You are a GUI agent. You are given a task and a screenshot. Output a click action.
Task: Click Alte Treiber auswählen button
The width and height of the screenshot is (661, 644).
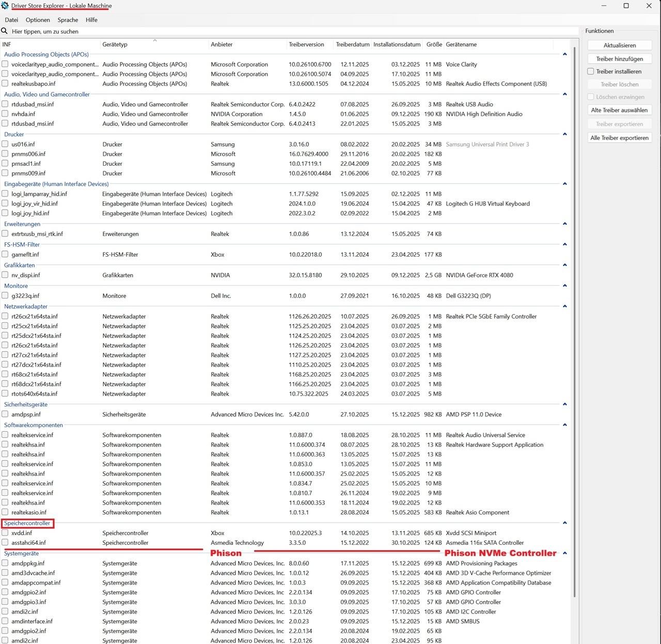coord(620,110)
